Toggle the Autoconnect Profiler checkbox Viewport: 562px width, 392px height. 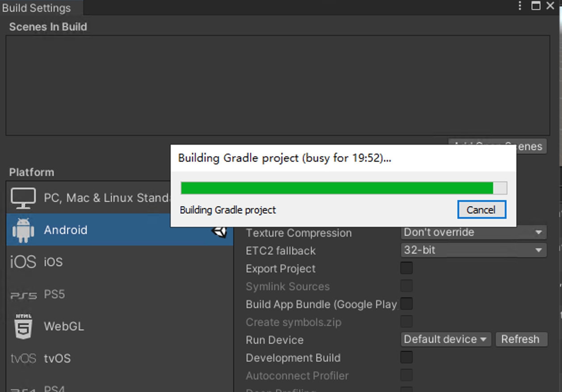(x=407, y=375)
